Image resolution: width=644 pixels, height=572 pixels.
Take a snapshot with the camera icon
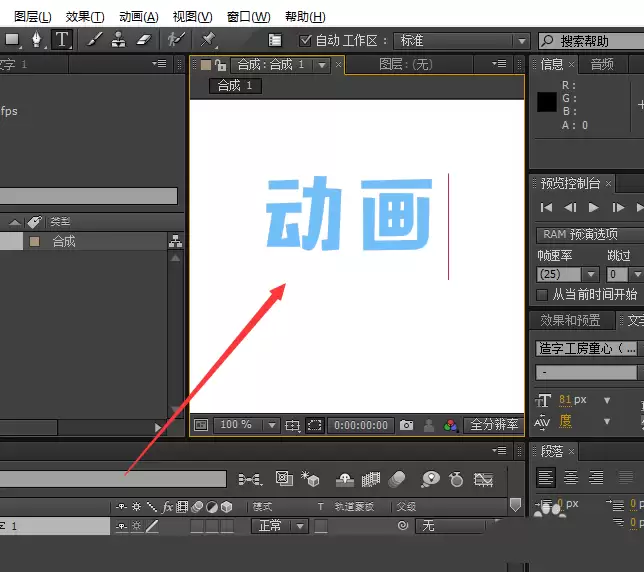(x=406, y=425)
